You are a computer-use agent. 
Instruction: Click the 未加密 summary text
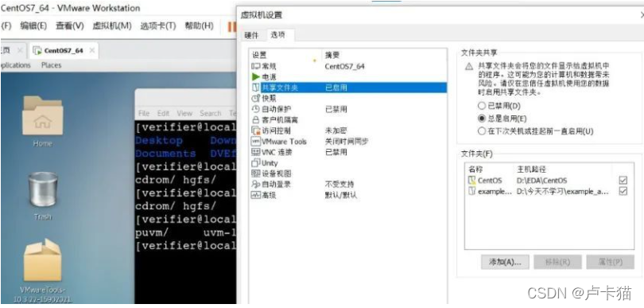pos(336,131)
